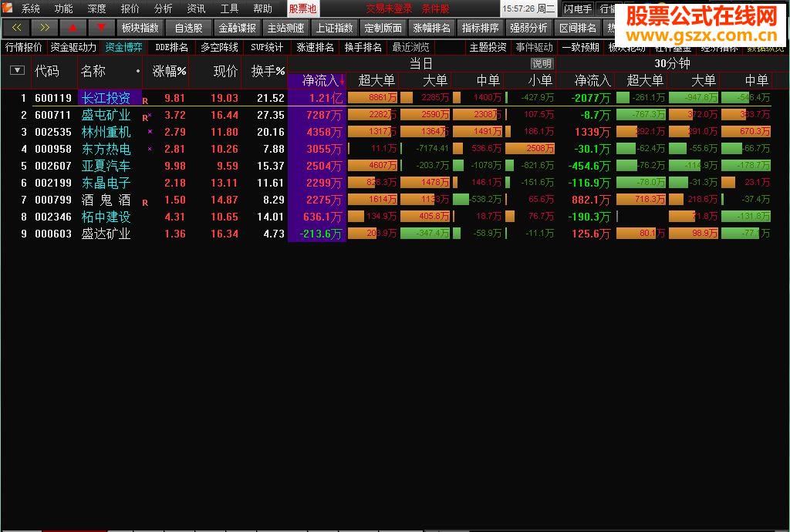Sort by the 现价 column header
This screenshot has height=532, width=790.
(x=225, y=71)
